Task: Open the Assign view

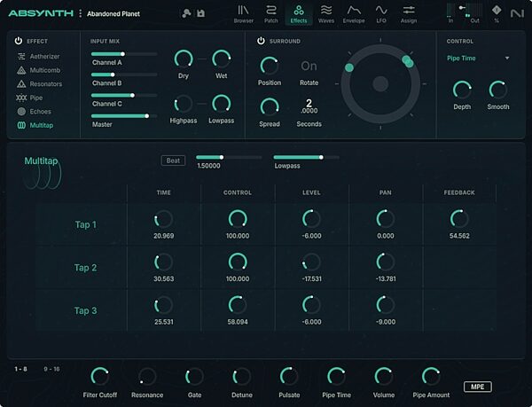Action: pos(409,14)
